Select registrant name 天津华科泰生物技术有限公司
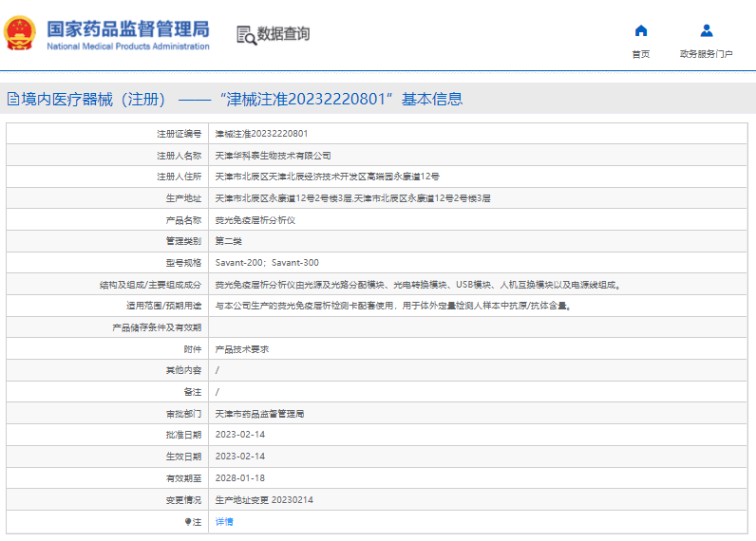The width and height of the screenshot is (756, 541). point(273,156)
